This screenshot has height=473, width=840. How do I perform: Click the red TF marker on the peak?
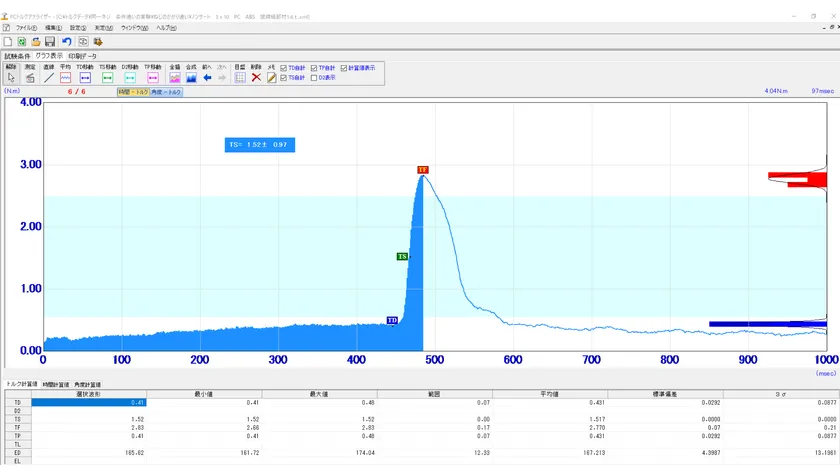pyautogui.click(x=422, y=170)
